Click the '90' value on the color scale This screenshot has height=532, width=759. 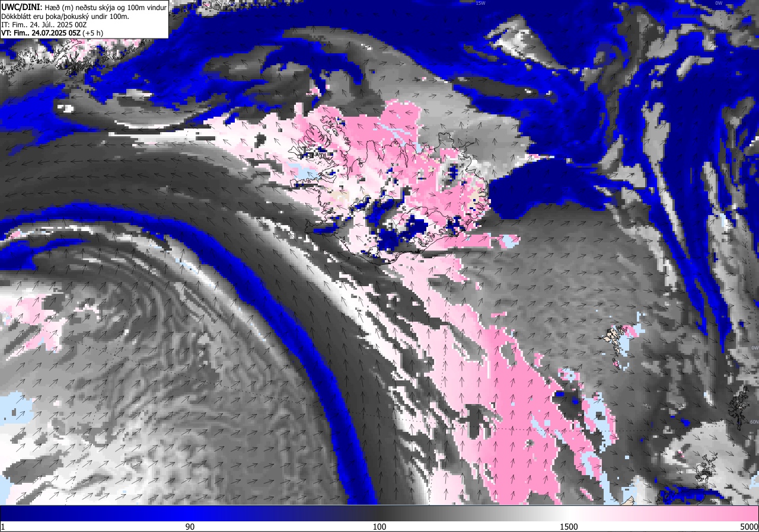190,527
